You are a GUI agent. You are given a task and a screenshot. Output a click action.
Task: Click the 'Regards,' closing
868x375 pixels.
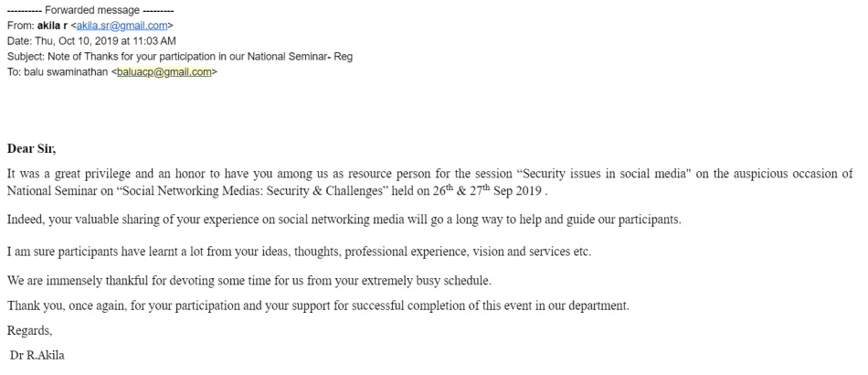[x=29, y=329]
